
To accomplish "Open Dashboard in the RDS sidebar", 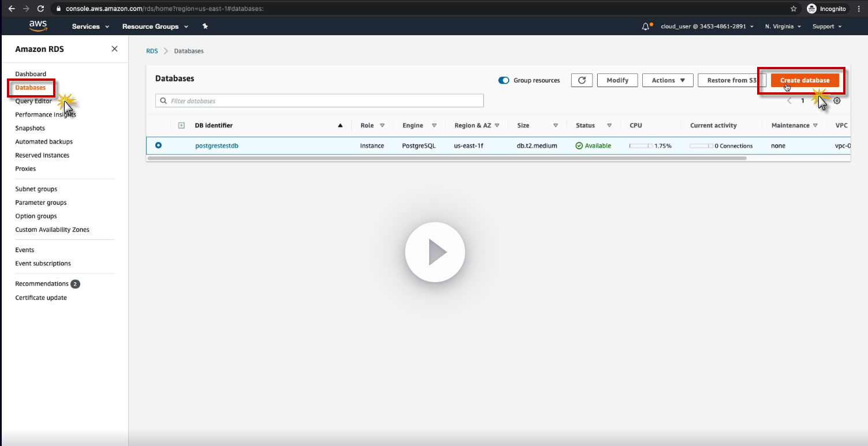I will 31,74.
